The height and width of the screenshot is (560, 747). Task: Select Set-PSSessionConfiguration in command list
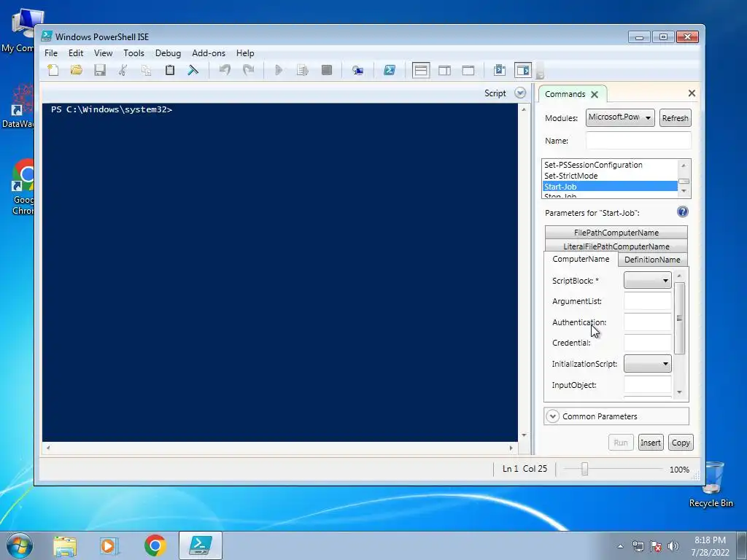(x=610, y=165)
